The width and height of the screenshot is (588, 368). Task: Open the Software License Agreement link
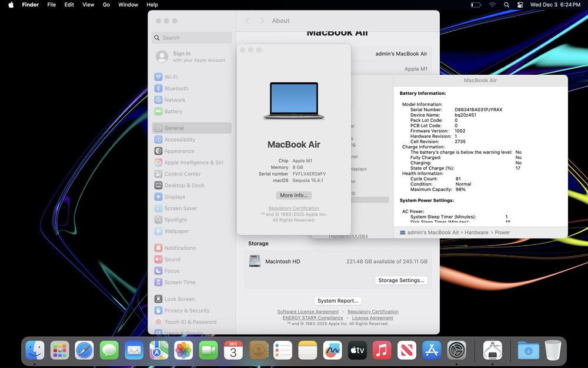(308, 311)
